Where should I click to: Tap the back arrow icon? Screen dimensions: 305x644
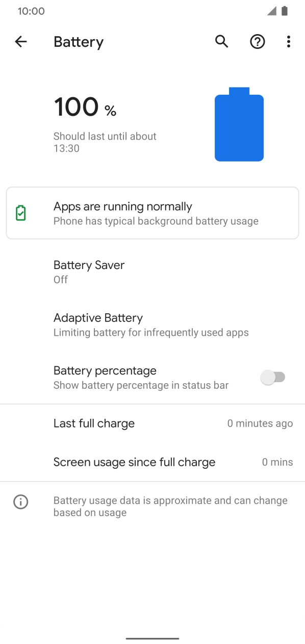(x=20, y=41)
